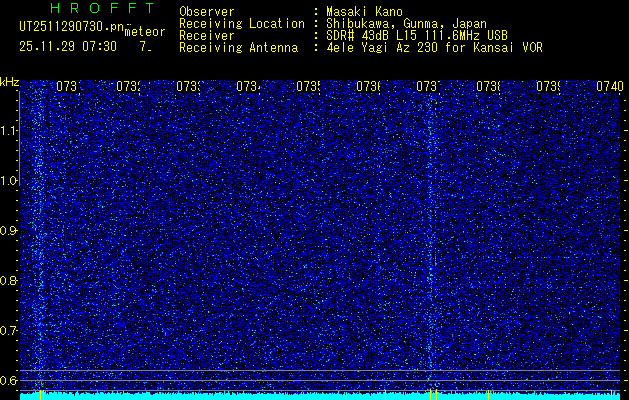
Task: Click the 0.6 frequency axis label
Action: coord(9,380)
